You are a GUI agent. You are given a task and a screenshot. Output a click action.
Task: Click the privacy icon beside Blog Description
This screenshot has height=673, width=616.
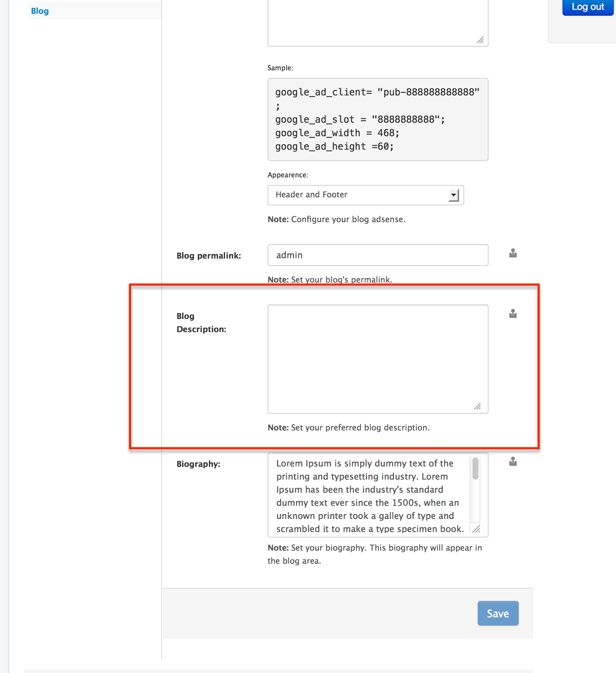click(x=513, y=314)
